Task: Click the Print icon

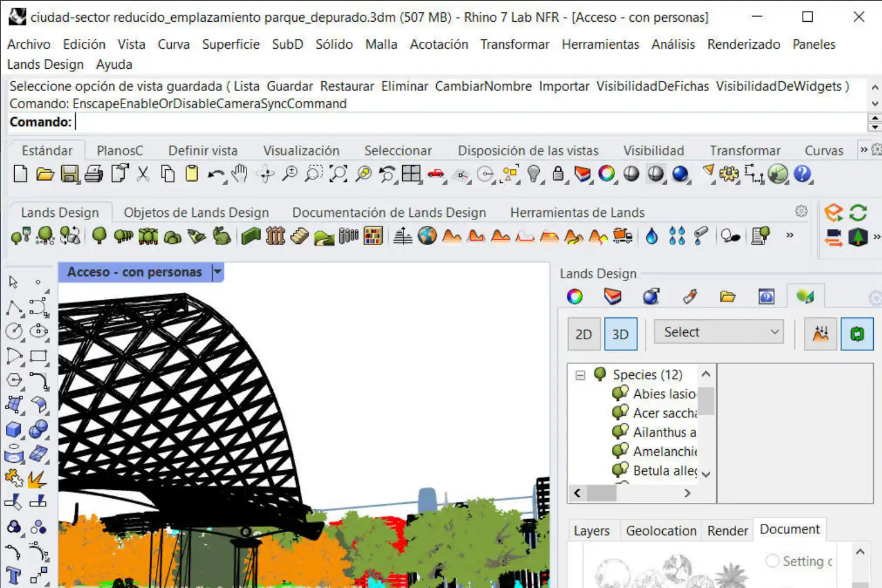Action: (93, 174)
